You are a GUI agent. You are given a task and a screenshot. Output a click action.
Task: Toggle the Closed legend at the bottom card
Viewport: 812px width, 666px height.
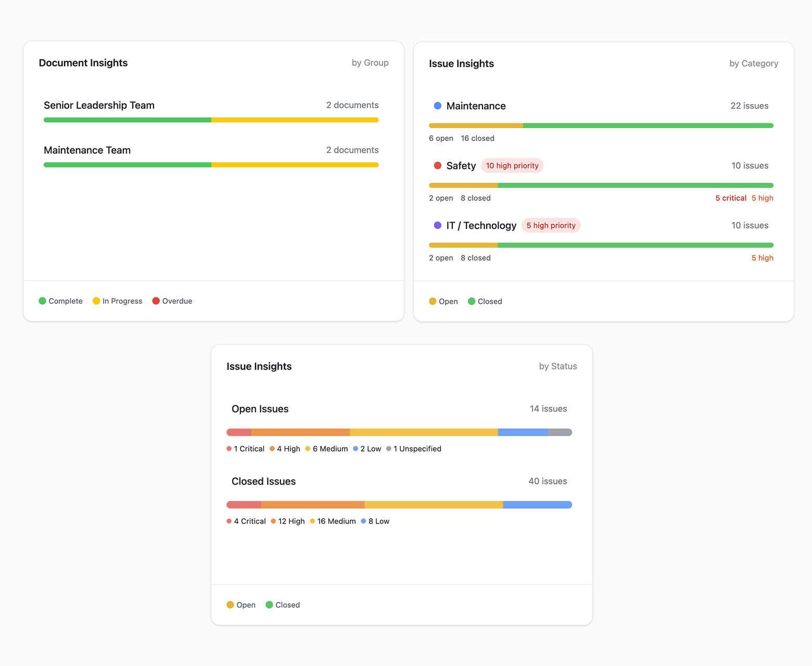(x=282, y=605)
